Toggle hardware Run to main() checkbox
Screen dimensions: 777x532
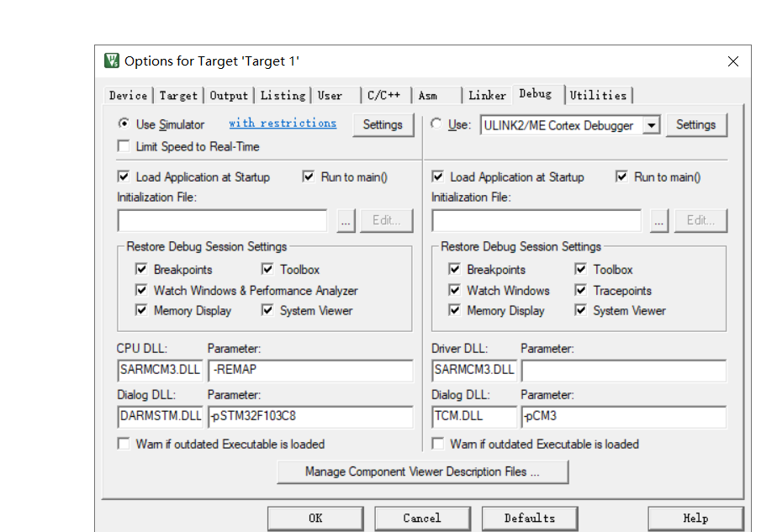[621, 176]
